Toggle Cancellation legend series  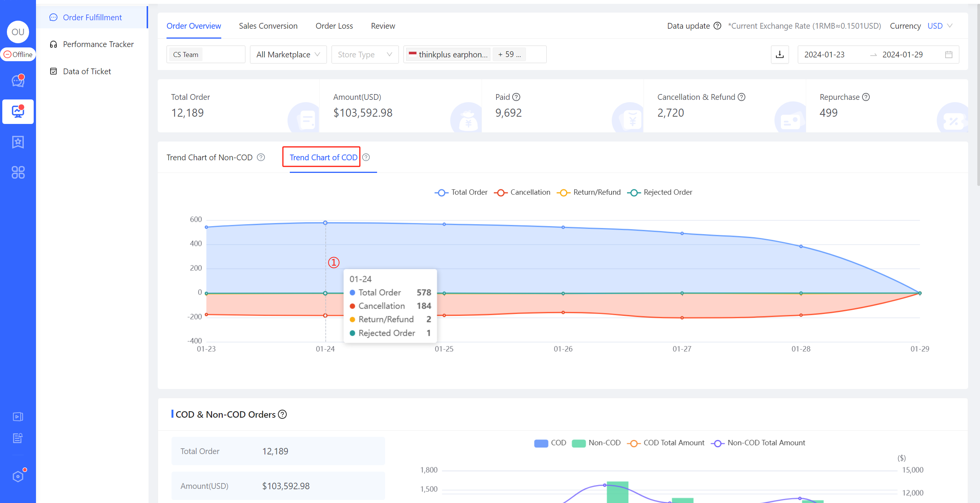pyautogui.click(x=522, y=192)
